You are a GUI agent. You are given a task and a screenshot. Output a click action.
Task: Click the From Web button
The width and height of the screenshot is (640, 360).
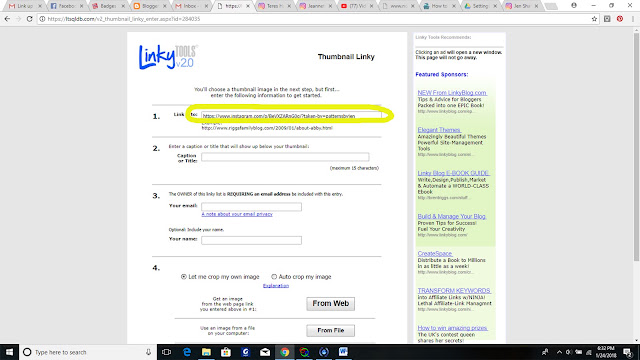click(x=331, y=304)
